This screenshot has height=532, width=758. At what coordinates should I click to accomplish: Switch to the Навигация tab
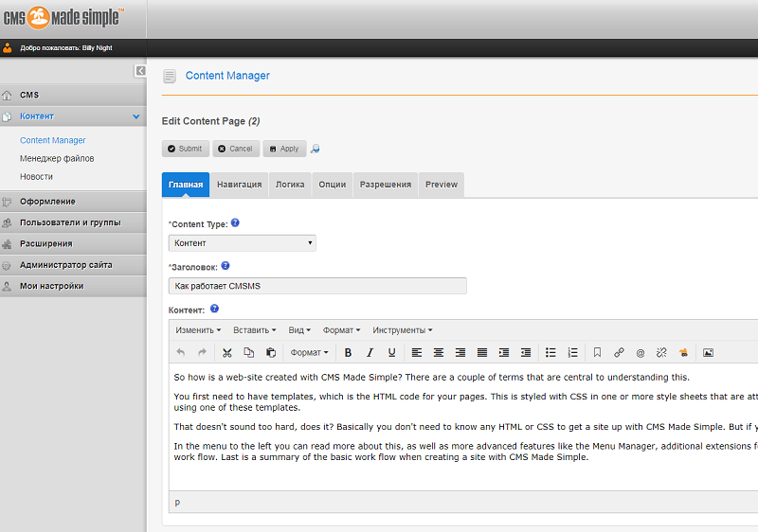point(239,185)
